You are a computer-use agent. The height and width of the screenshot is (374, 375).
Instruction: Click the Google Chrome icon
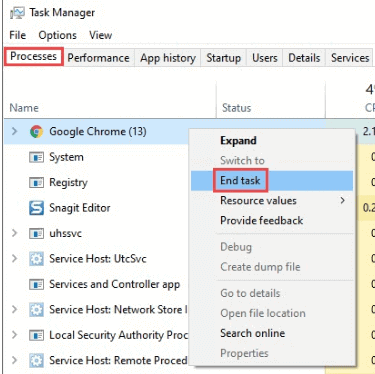(36, 132)
